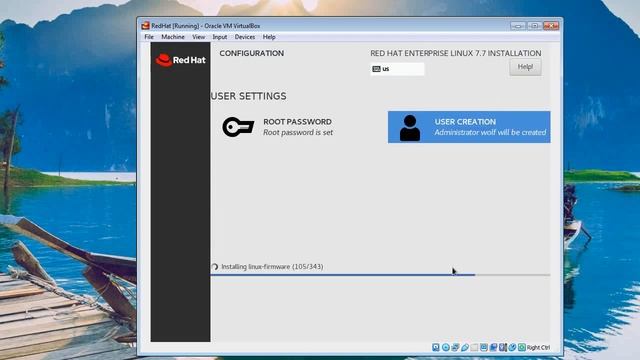Click the CONFIGURATION heading
Viewport: 640px width, 360px height.
251,53
